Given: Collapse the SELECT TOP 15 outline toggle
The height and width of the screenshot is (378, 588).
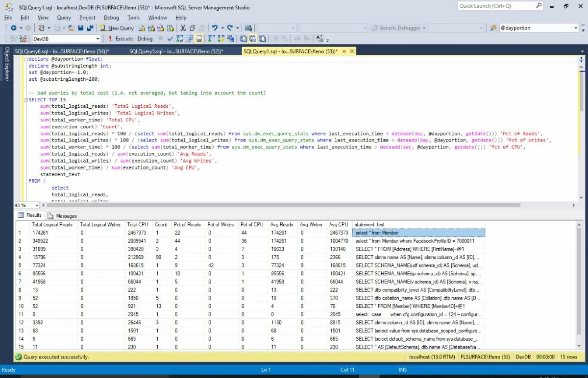Looking at the screenshot, I should pyautogui.click(x=26, y=99).
